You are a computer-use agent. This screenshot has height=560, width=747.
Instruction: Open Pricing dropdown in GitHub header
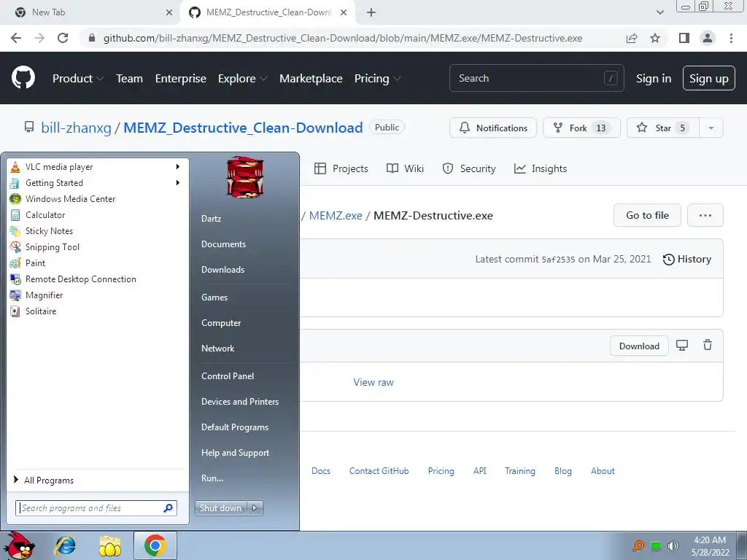[377, 79]
